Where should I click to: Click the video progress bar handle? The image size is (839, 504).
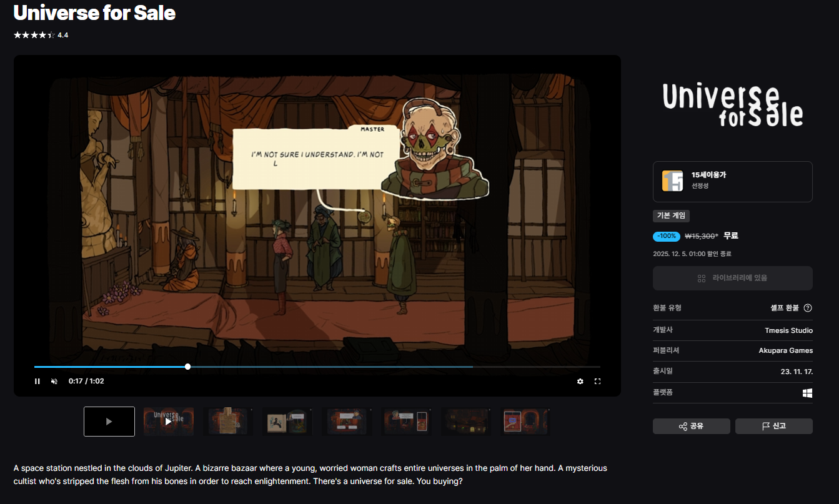[188, 367]
